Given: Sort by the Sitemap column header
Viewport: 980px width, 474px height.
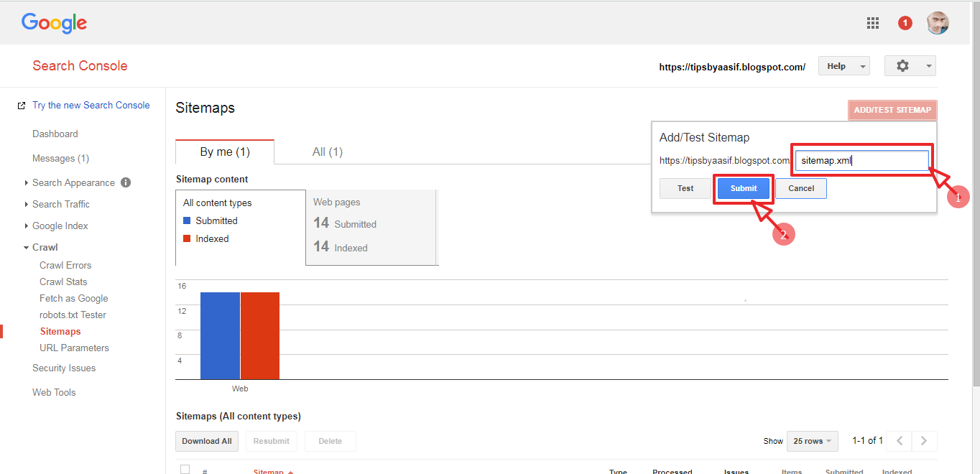Looking at the screenshot, I should click(273, 471).
